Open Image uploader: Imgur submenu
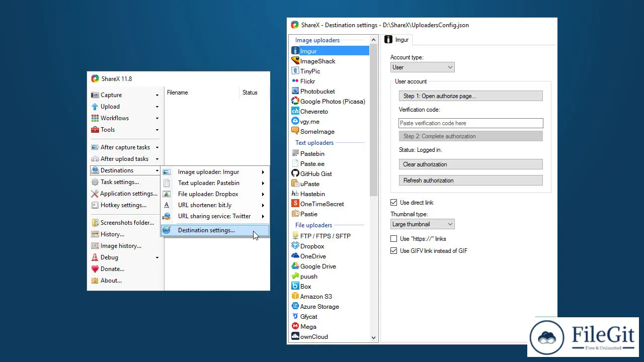Screen dimensions: 644x362 215,172
